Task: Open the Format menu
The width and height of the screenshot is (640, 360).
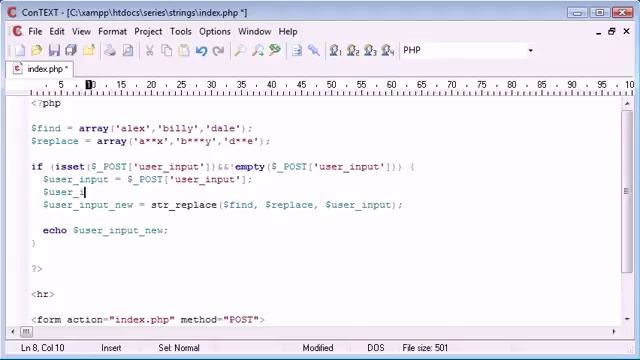Action: [x=112, y=31]
